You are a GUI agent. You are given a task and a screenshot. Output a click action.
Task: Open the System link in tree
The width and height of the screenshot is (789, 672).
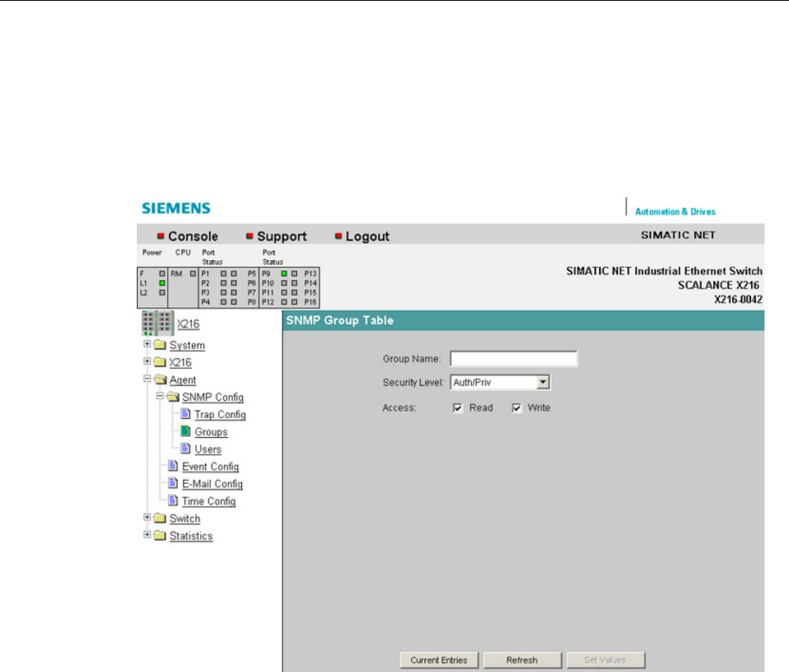tap(187, 345)
